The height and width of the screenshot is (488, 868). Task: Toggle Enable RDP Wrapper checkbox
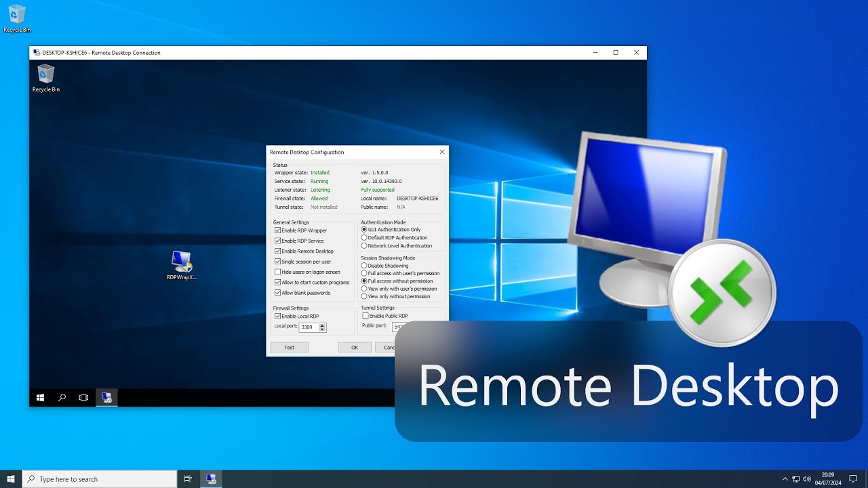coord(277,230)
